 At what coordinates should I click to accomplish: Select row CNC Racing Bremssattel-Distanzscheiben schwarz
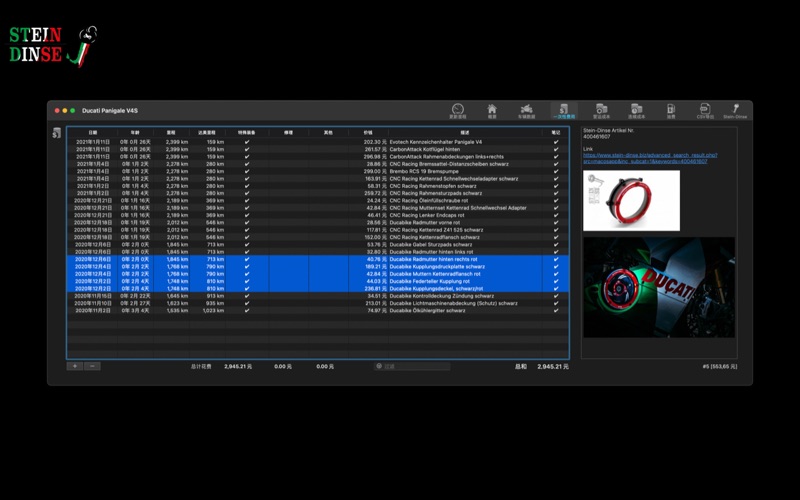(318, 164)
